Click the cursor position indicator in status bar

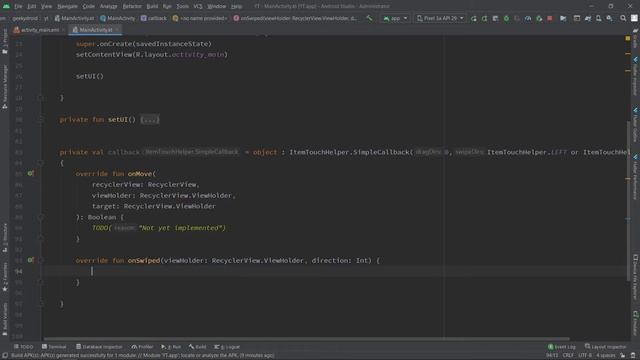click(552, 356)
